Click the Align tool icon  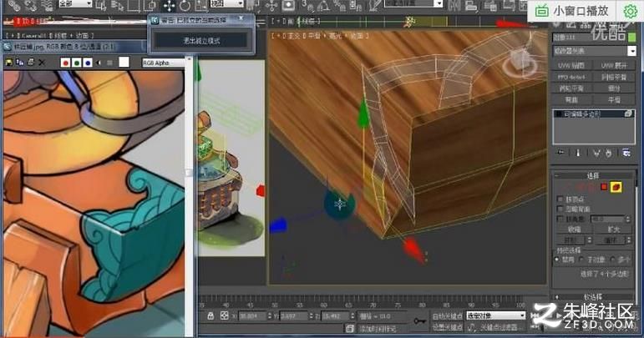(x=471, y=5)
